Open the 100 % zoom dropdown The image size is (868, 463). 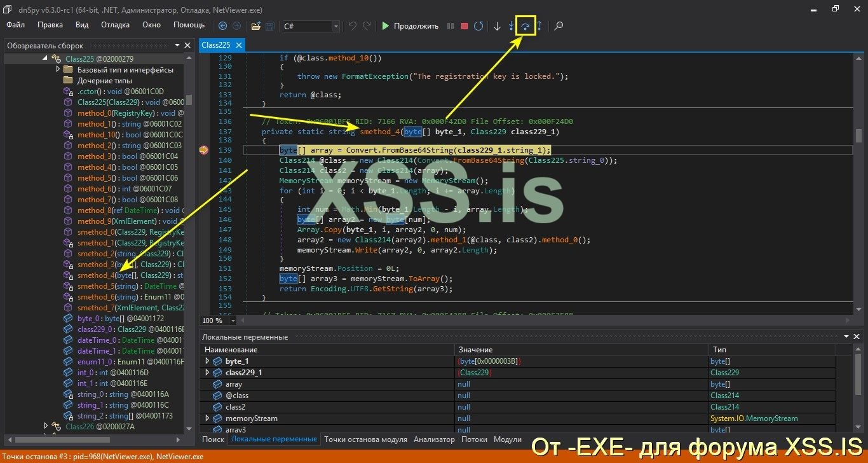[x=233, y=321]
